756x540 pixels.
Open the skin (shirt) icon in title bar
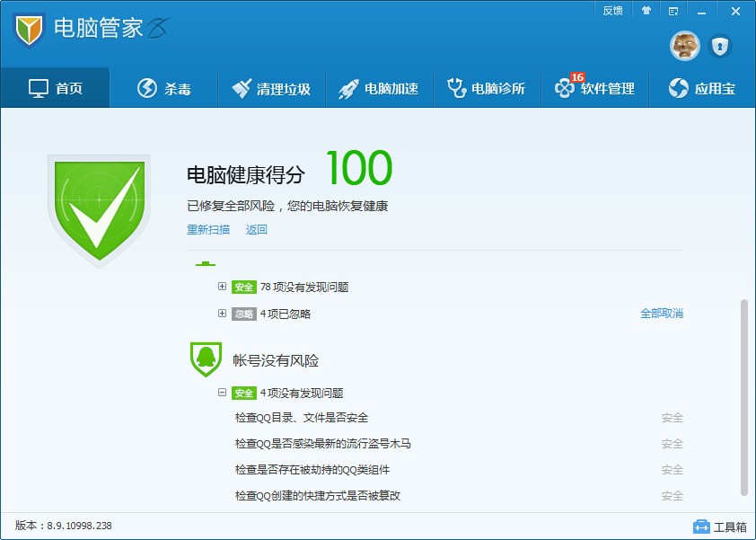click(646, 11)
